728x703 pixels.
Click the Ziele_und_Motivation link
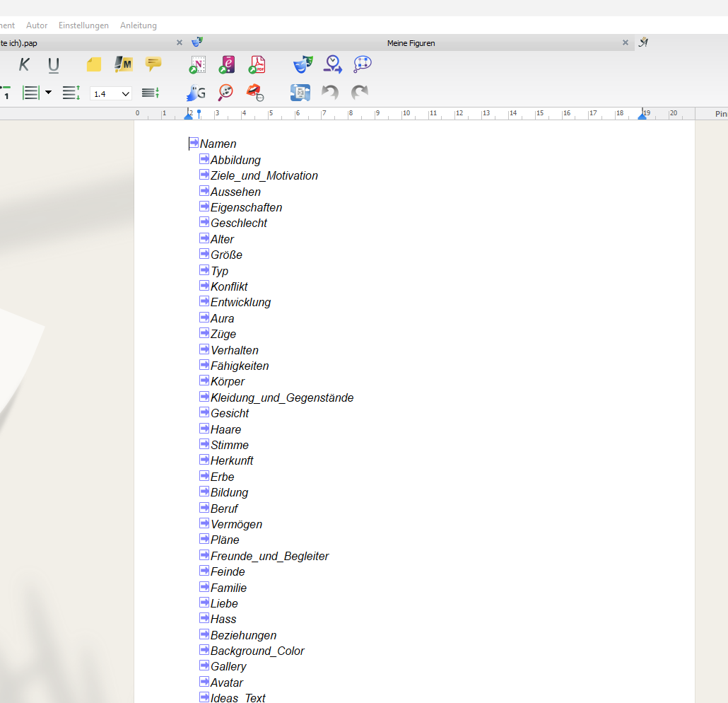[x=264, y=175]
